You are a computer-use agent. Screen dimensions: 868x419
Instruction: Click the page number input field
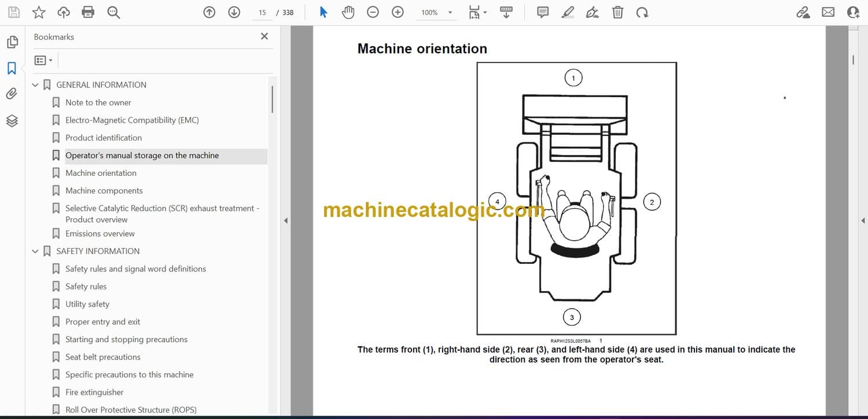click(262, 12)
